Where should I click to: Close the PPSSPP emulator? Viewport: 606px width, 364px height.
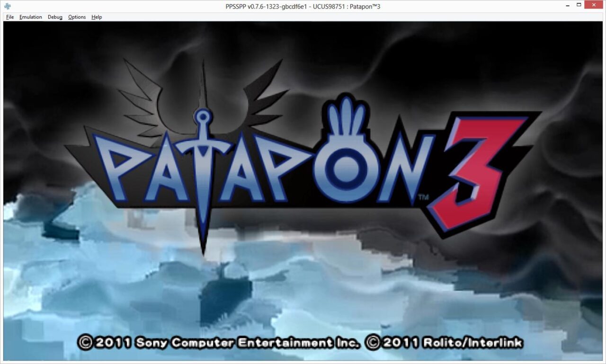(593, 5)
